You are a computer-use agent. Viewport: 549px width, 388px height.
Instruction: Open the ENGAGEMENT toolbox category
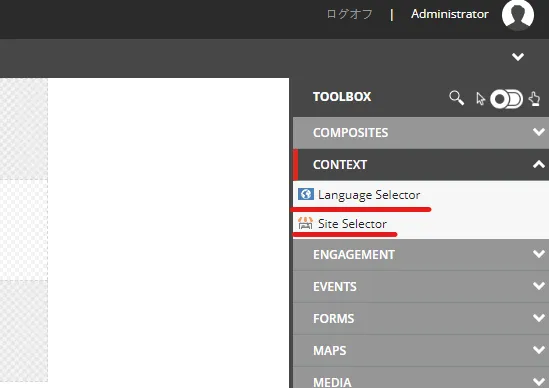point(421,255)
